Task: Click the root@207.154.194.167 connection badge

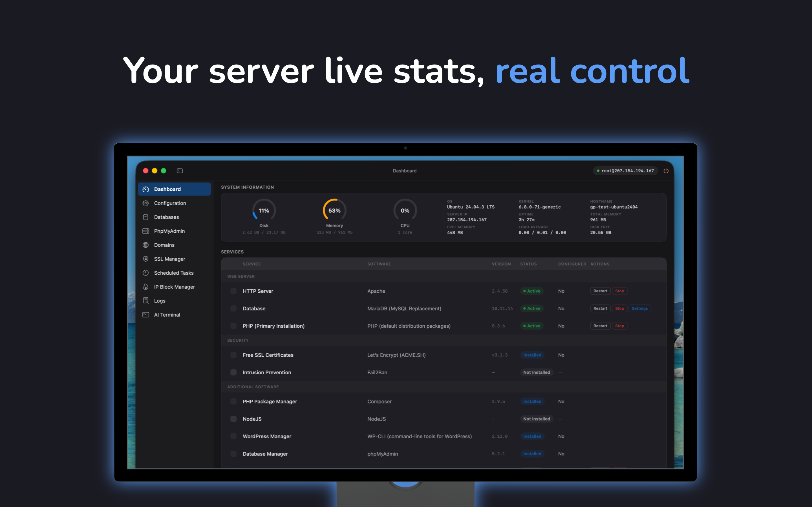Action: click(625, 171)
